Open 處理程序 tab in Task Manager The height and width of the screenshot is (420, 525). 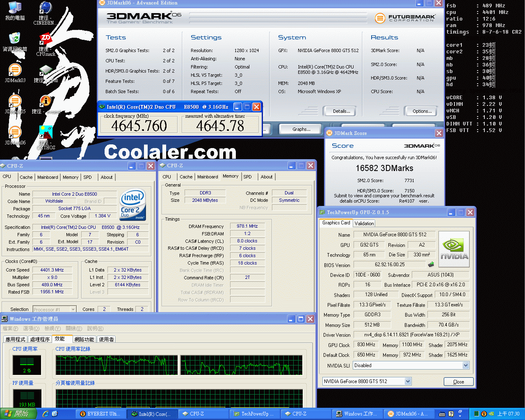40,339
